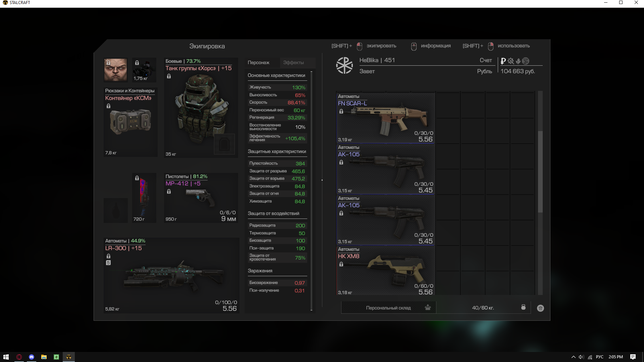The height and width of the screenshot is (362, 644).
Task: Click the Экипировка panel title
Action: [x=207, y=46]
